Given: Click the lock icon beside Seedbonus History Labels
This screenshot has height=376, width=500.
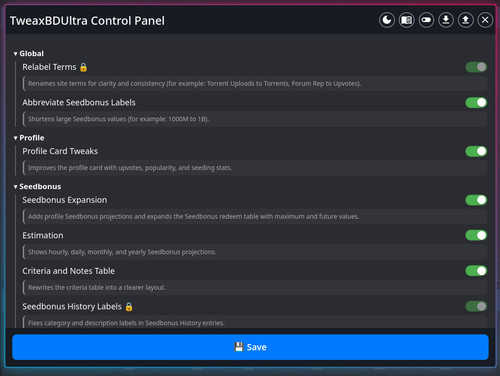Looking at the screenshot, I should [x=129, y=307].
